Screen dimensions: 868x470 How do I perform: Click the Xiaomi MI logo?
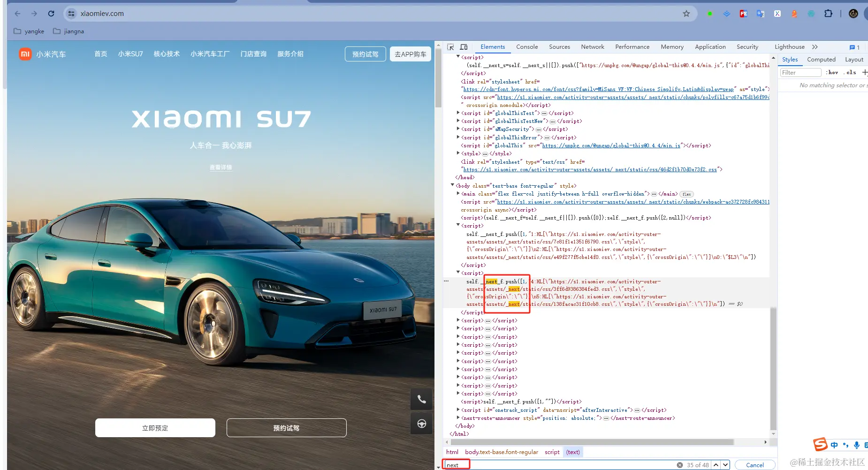[x=25, y=54]
